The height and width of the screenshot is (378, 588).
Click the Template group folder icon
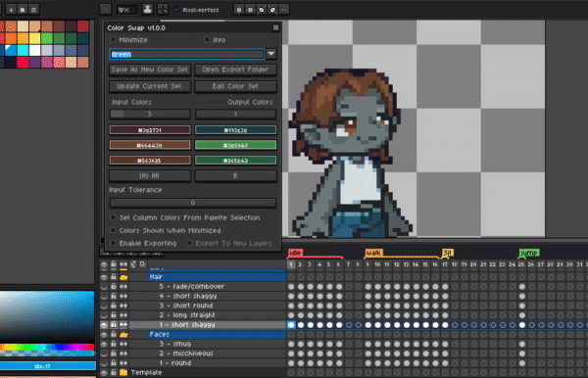pyautogui.click(x=123, y=372)
